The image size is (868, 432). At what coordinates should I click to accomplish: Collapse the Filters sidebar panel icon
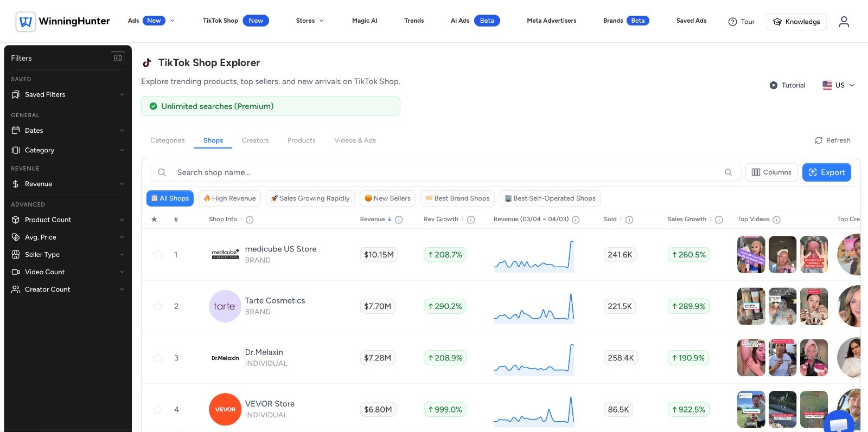pos(118,58)
